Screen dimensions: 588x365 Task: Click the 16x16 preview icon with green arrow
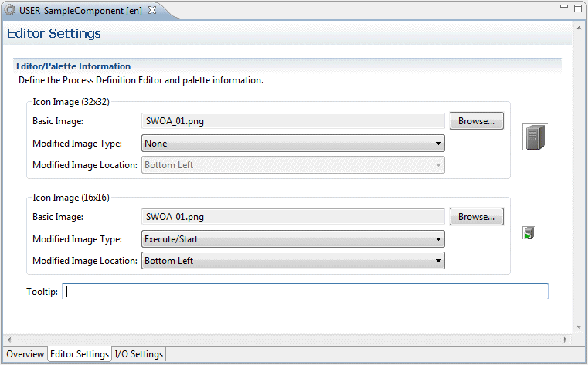pos(529,233)
